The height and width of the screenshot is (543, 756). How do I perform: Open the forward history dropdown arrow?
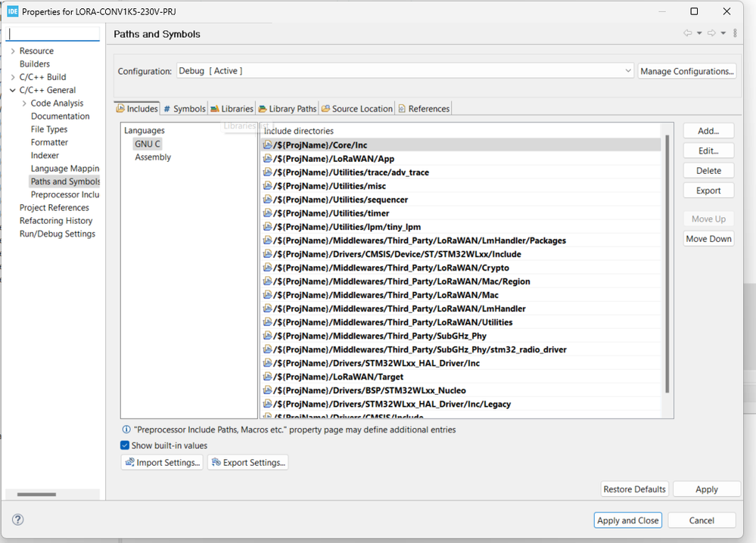coord(723,33)
